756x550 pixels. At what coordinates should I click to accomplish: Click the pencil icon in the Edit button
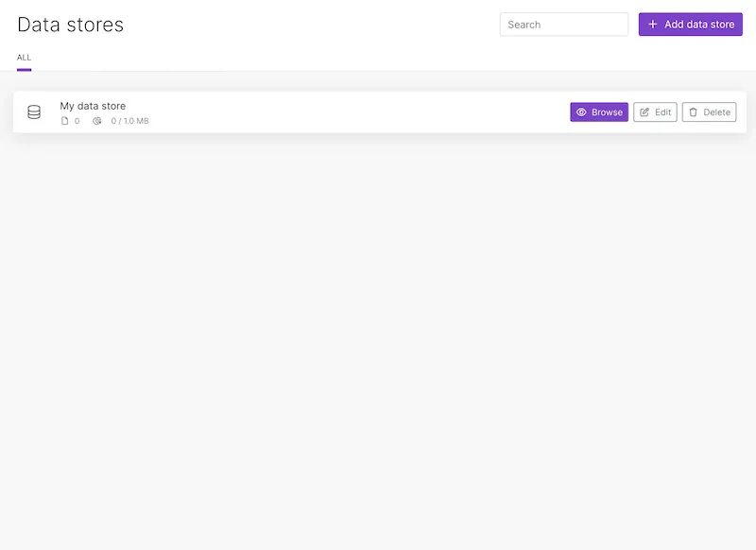644,112
